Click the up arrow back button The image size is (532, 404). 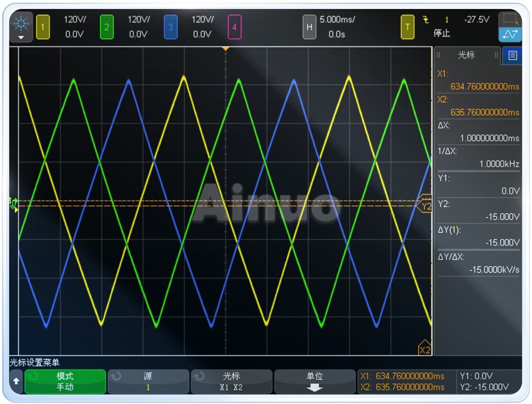16,381
